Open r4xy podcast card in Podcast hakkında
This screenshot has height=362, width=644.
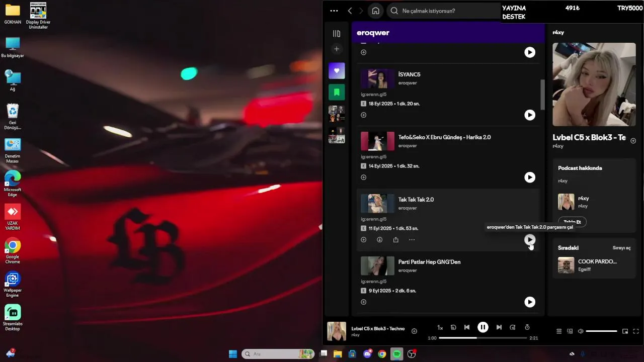click(594, 202)
